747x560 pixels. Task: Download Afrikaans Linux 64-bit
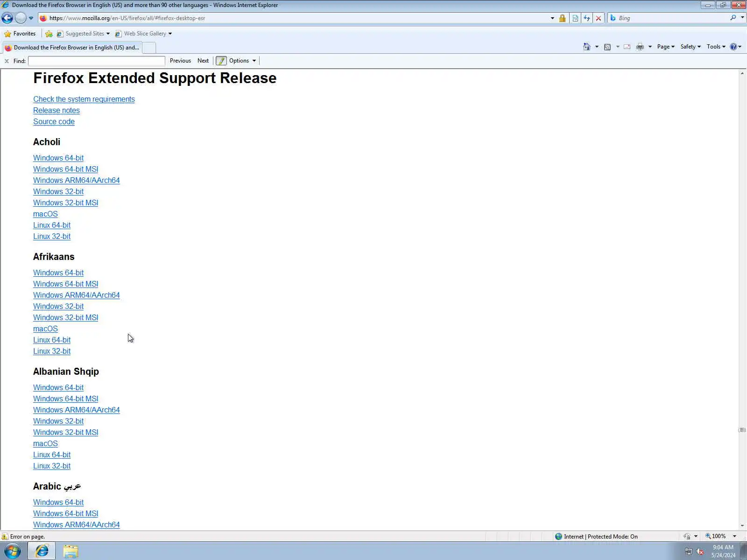(52, 340)
